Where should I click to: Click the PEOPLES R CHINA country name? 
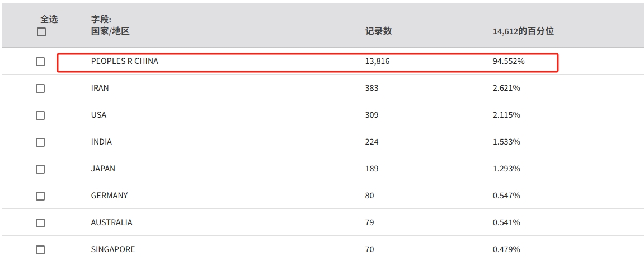(x=124, y=61)
